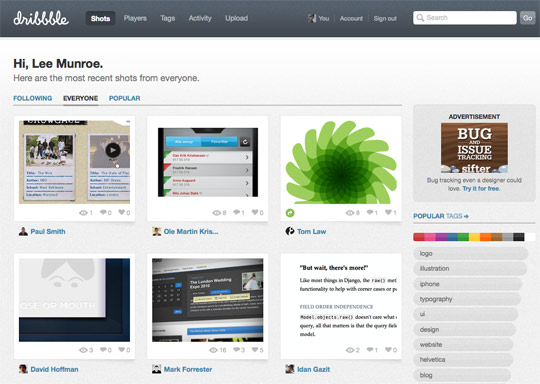
Task: Open Idan Gazit's text shot thumbnail
Action: coord(341,300)
